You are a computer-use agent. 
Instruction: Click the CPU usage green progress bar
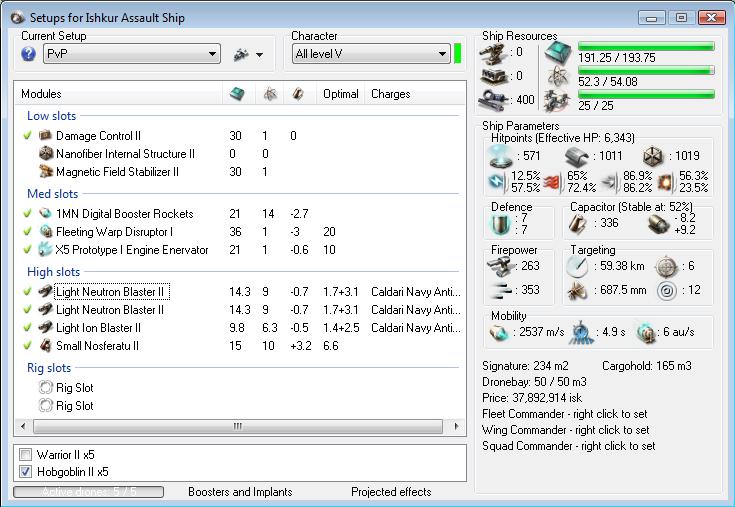(645, 47)
